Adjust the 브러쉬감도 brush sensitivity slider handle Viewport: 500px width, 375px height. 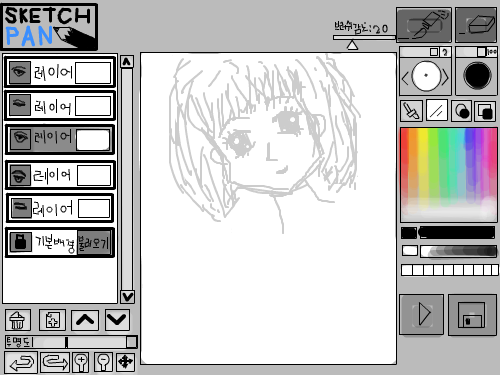click(352, 45)
